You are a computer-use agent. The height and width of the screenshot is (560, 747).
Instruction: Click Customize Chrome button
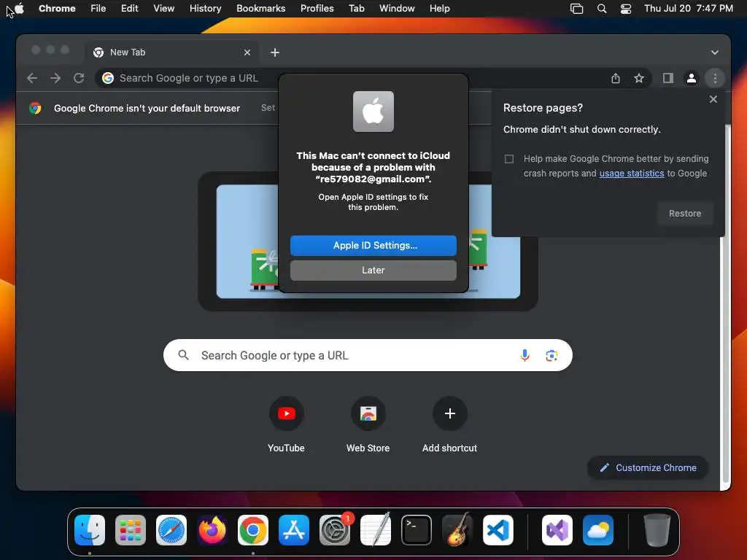(648, 467)
